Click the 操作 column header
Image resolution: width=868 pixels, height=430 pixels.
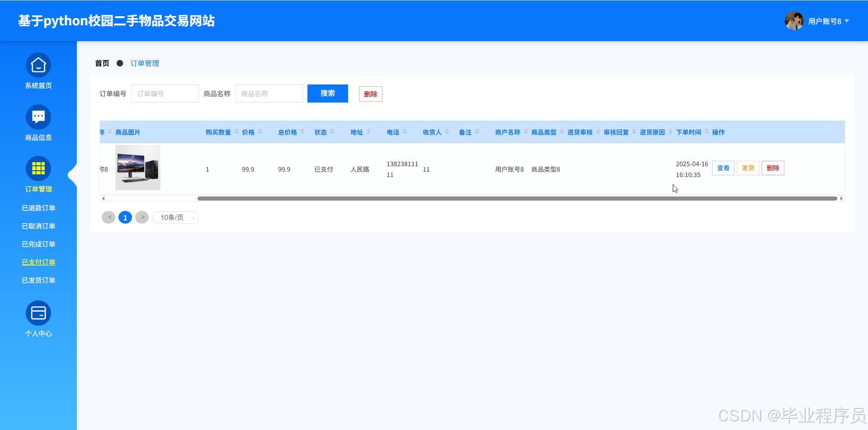(x=718, y=132)
